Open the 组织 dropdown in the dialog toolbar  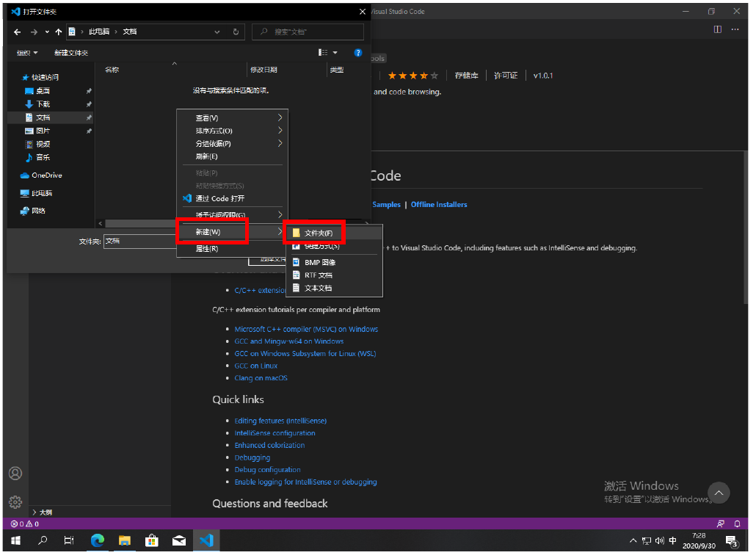coord(27,53)
